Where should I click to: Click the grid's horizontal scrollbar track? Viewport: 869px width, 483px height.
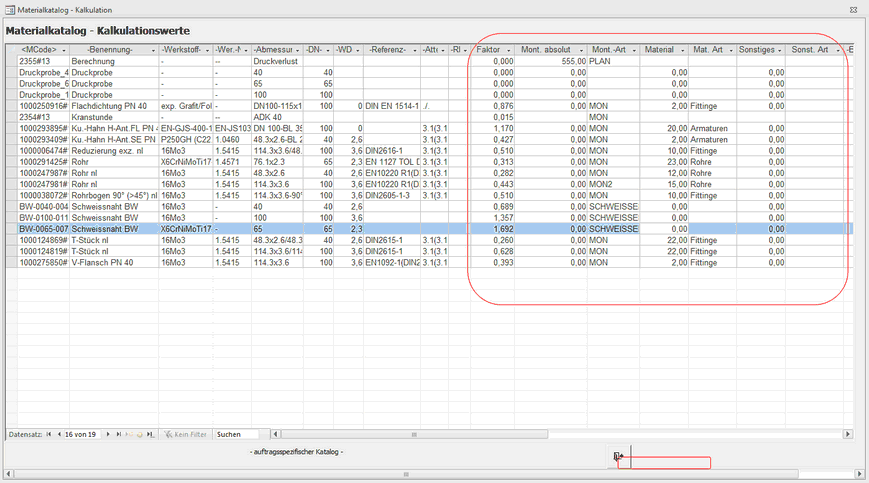tap(600, 435)
